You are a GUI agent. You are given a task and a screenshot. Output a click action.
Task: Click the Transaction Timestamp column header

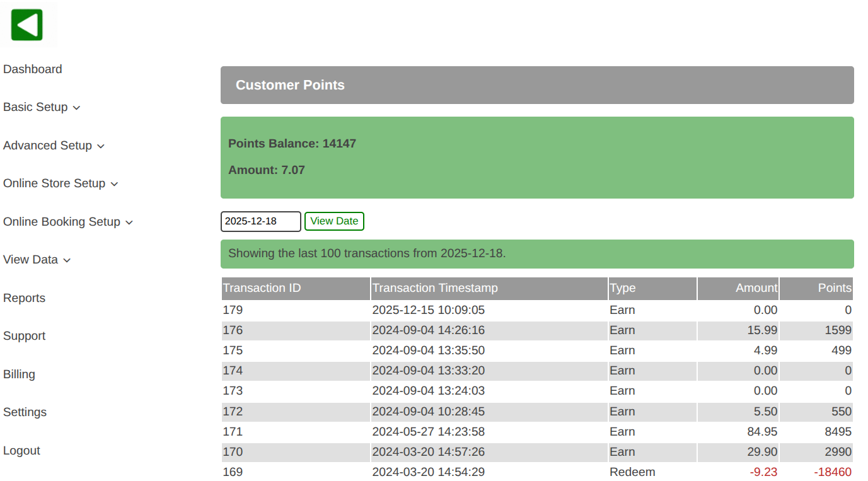click(435, 288)
